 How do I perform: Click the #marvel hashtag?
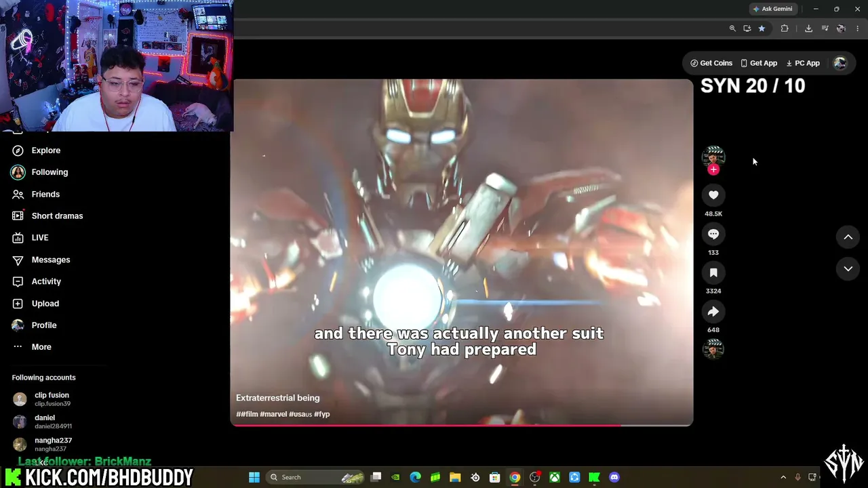tap(273, 414)
